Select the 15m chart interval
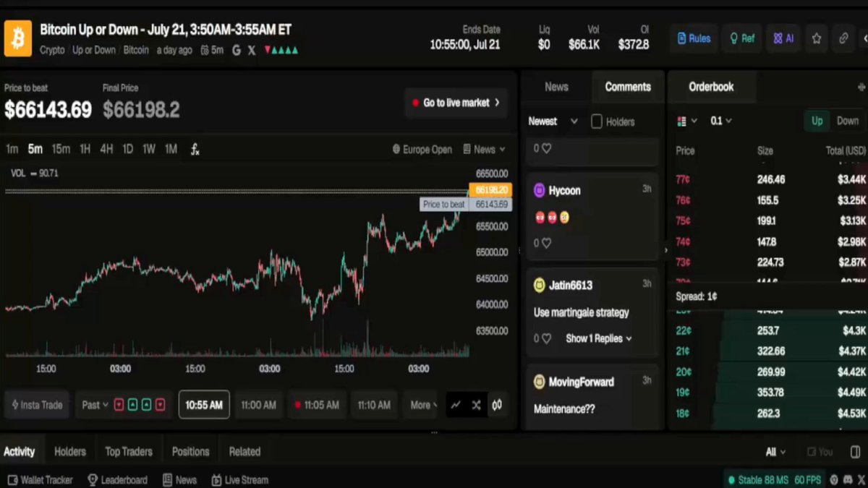 61,150
